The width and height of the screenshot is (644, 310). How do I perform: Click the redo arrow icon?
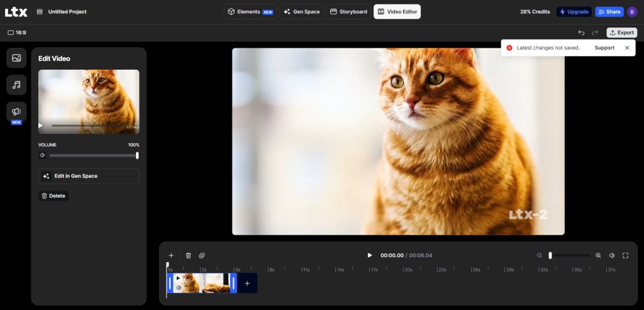[595, 33]
